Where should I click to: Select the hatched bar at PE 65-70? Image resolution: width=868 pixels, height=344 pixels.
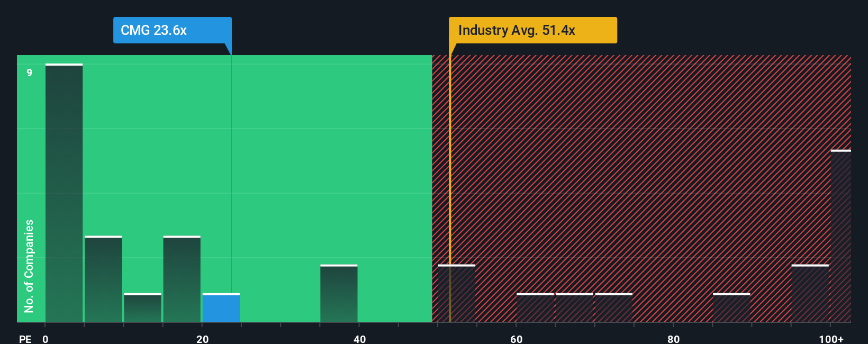574,308
